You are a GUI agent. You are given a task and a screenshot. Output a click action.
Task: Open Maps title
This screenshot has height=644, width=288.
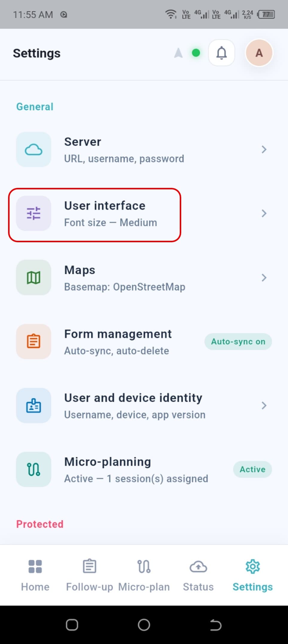coord(80,270)
